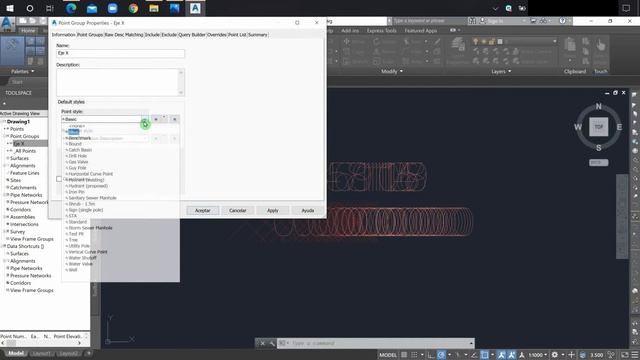Screen dimensions: 640x360
Task: Switch to the Point List tab
Action: (237, 35)
